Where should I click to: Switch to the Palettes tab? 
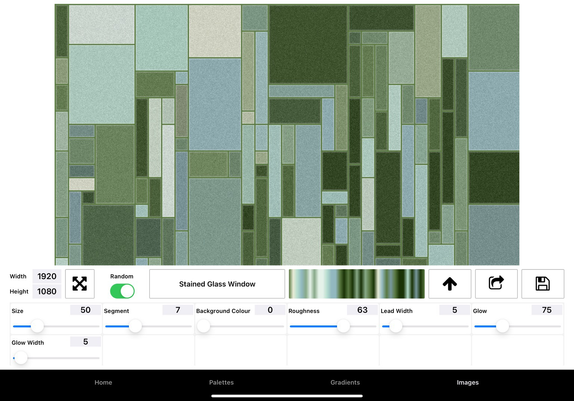point(221,382)
